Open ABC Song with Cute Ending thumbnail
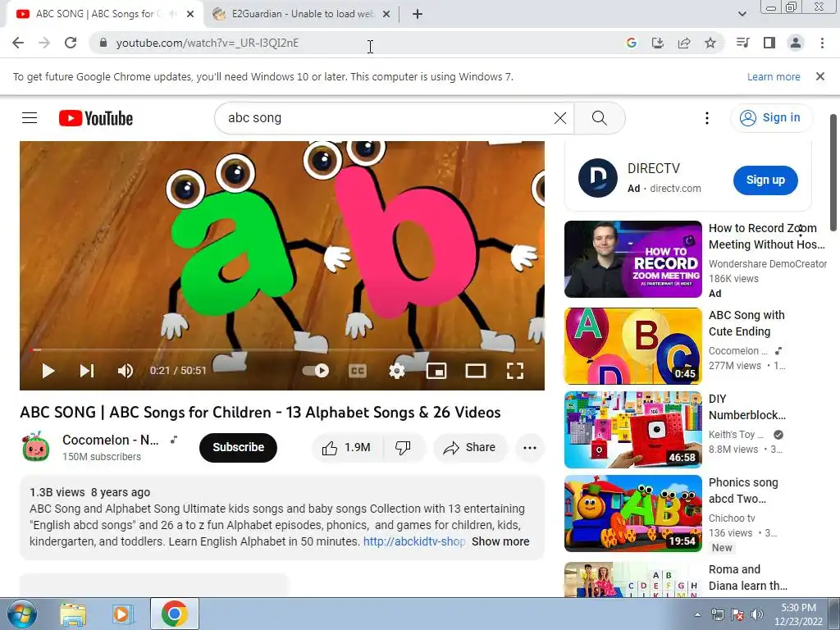The image size is (840, 630). 632,345
